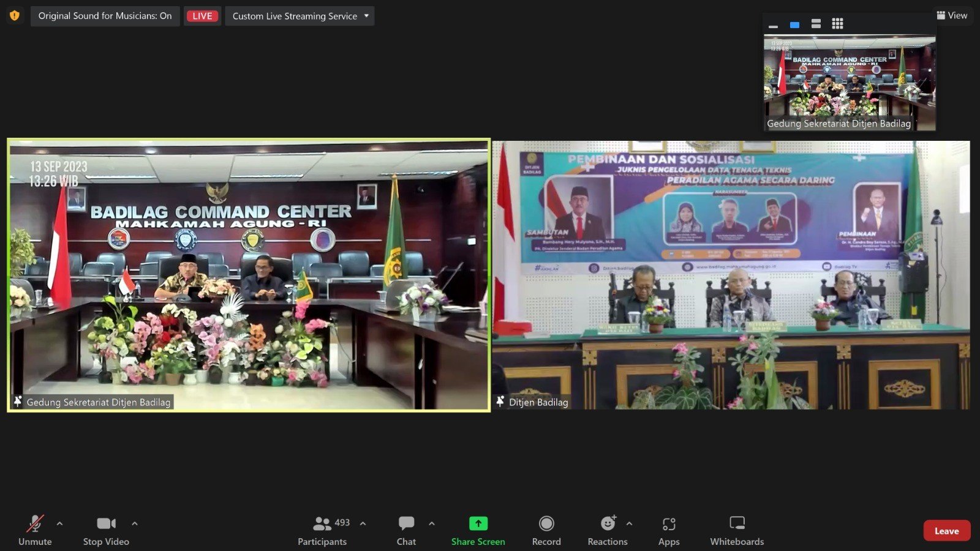Expand audio options next to Unmute

(59, 523)
